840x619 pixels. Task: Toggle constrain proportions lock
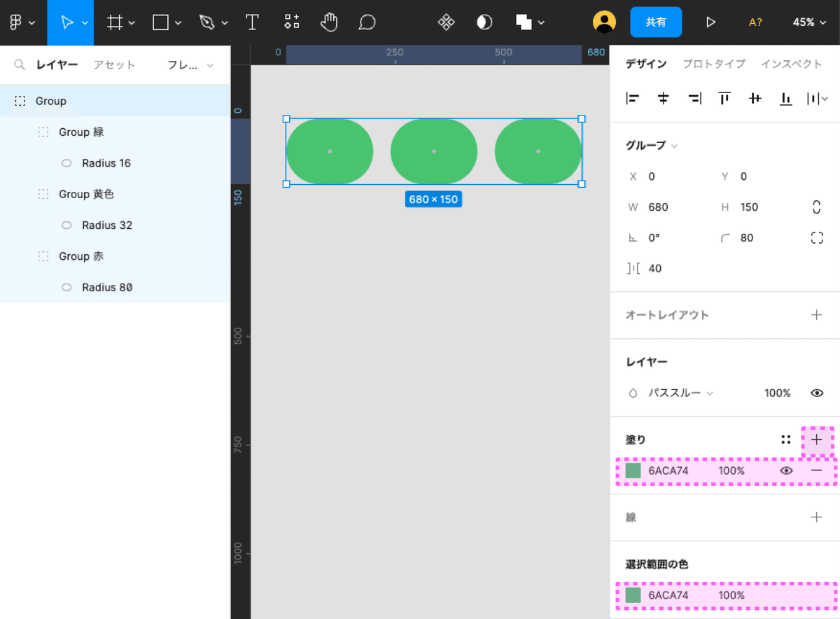[816, 207]
